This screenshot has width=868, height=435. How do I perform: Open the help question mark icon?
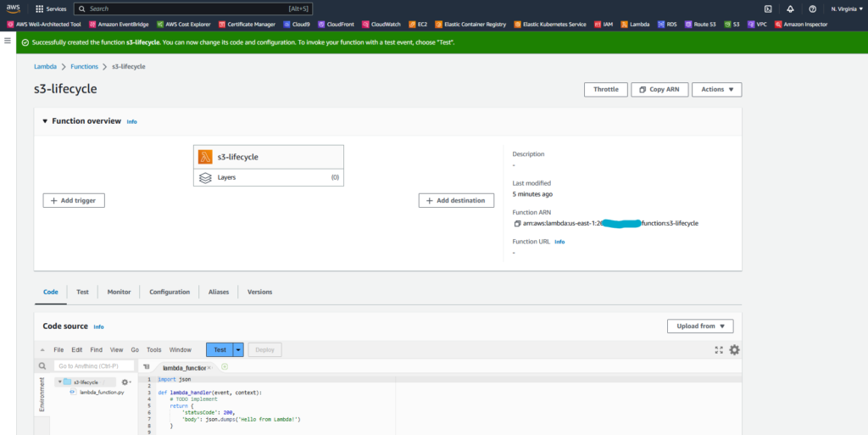tap(812, 8)
